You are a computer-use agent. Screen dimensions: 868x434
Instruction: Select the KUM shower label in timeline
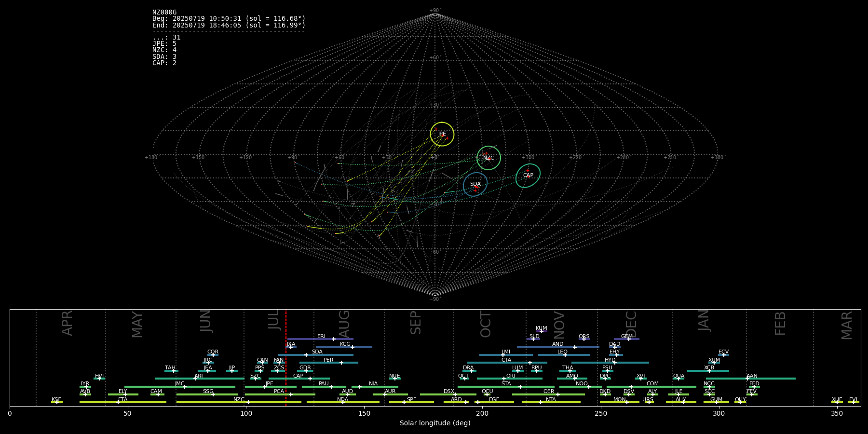pos(542,328)
